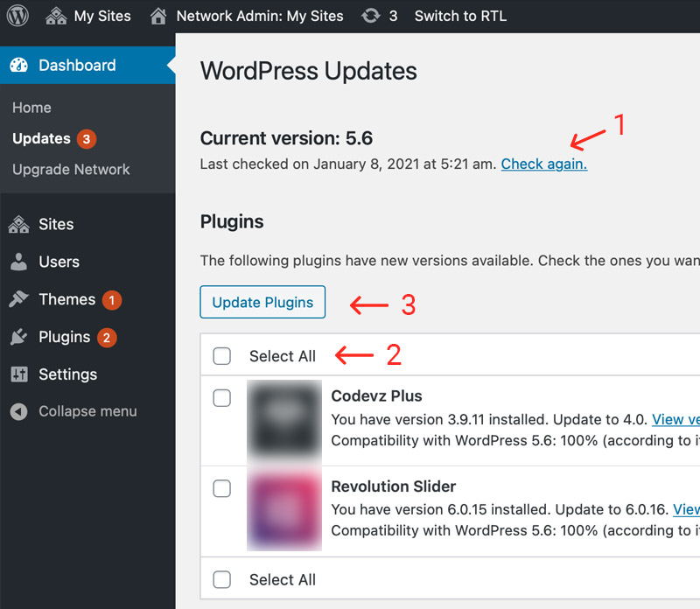This screenshot has height=609, width=700.
Task: Click the Settings sliders icon in sidebar
Action: (18, 374)
